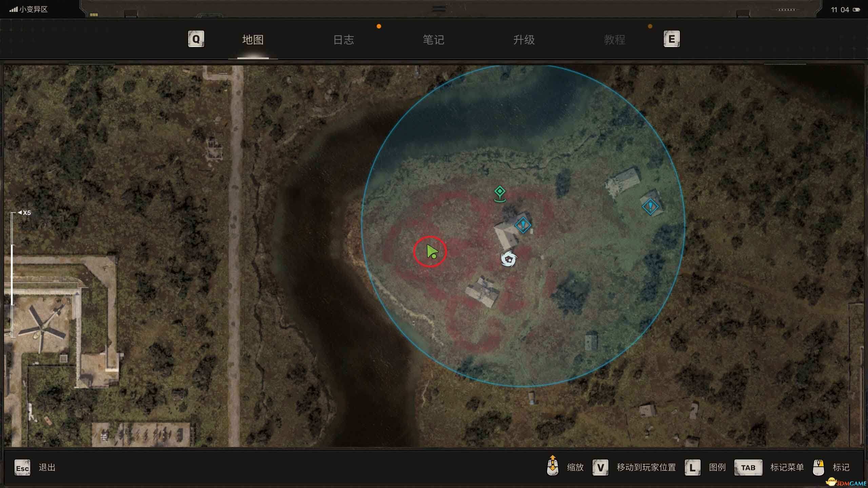This screenshot has width=868, height=488.
Task: Click the X5 map zoom slider
Action: [x=13, y=274]
